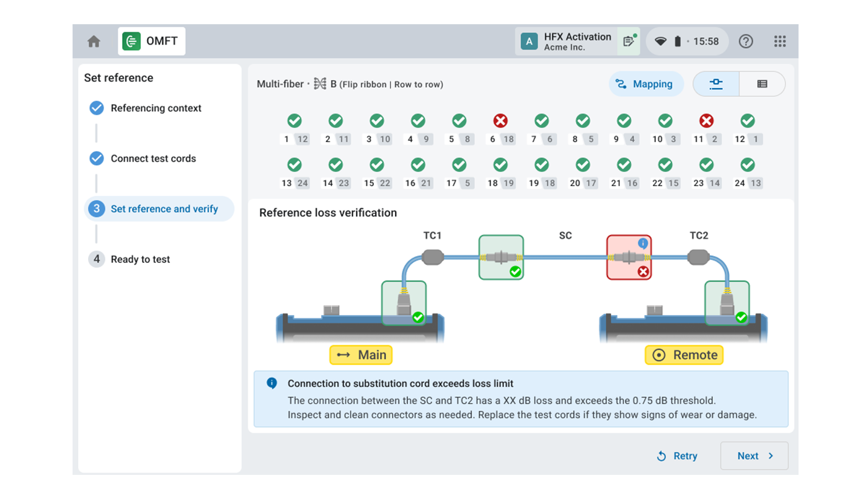The image size is (868, 496).
Task: Open the HFX Activation Acme Inc. selector
Action: tap(567, 42)
